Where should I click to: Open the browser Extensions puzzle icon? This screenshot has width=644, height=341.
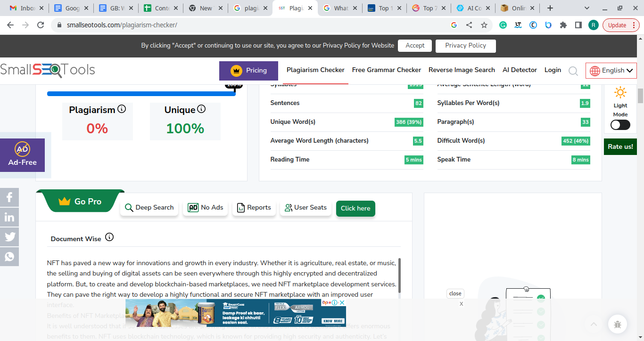[x=563, y=25]
